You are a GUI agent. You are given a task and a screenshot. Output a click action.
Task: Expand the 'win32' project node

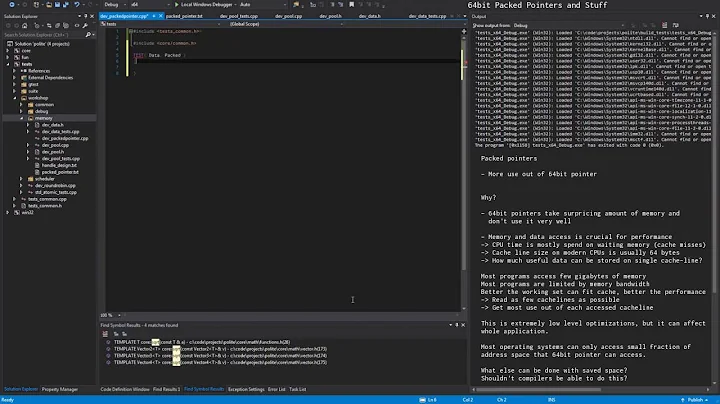pyautogui.click(x=8, y=213)
